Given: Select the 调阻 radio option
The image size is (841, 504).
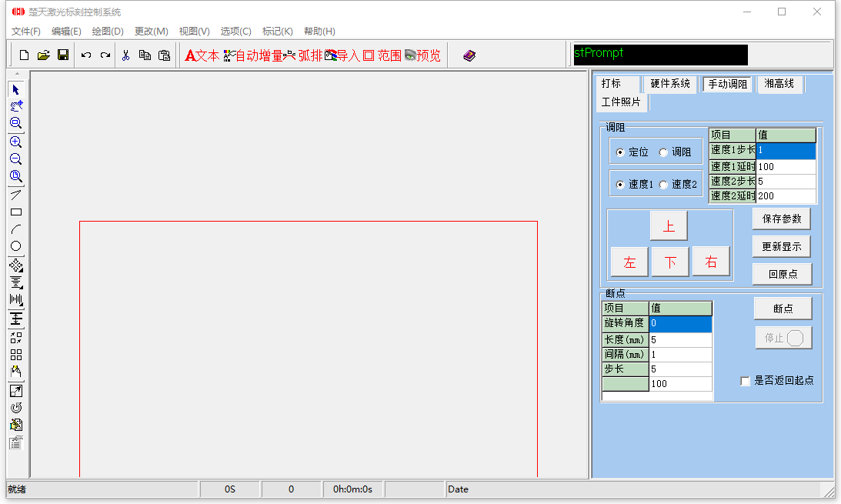Looking at the screenshot, I should point(663,152).
